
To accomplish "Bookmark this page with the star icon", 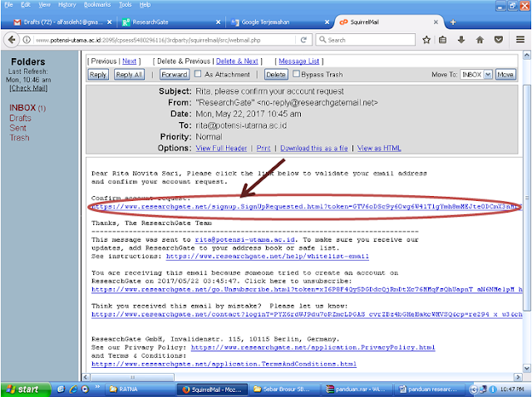I will (426, 40).
